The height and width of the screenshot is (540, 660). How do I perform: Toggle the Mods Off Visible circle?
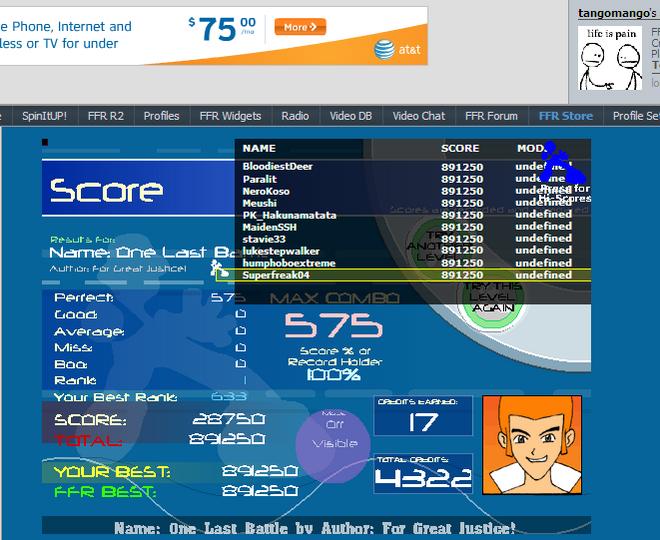(333, 445)
